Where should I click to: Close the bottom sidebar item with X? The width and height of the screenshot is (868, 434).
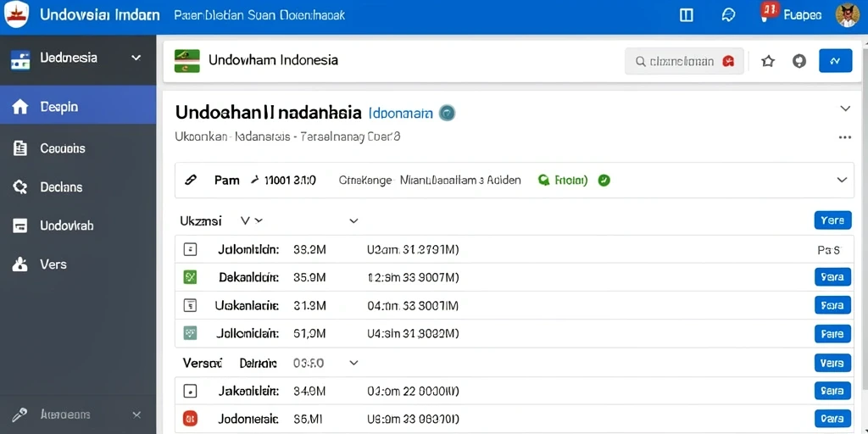pyautogui.click(x=136, y=415)
